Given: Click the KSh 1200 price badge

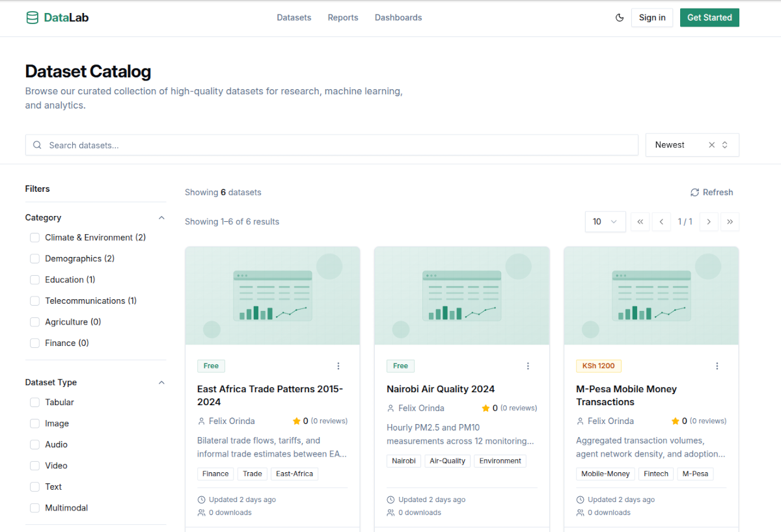Looking at the screenshot, I should click(x=599, y=366).
